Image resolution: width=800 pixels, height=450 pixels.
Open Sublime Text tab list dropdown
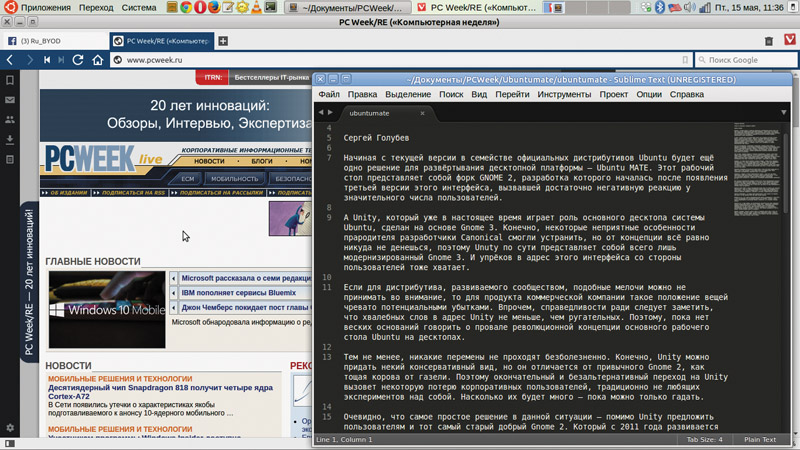[x=784, y=112]
